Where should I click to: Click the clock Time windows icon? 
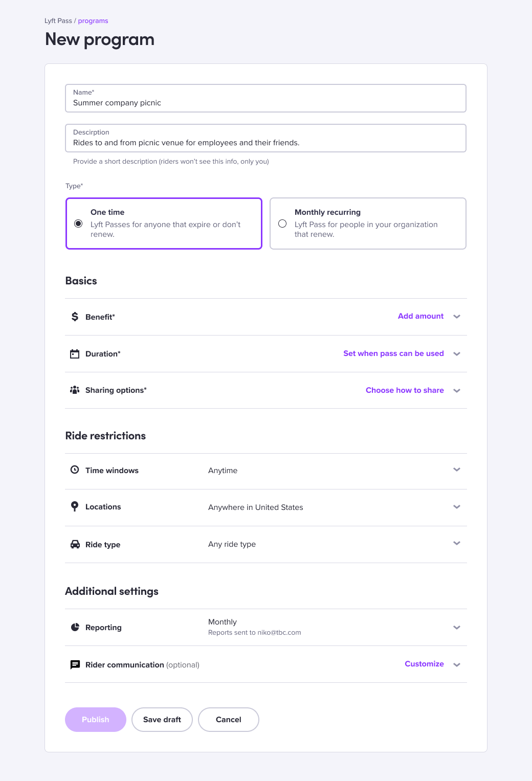[x=75, y=470]
